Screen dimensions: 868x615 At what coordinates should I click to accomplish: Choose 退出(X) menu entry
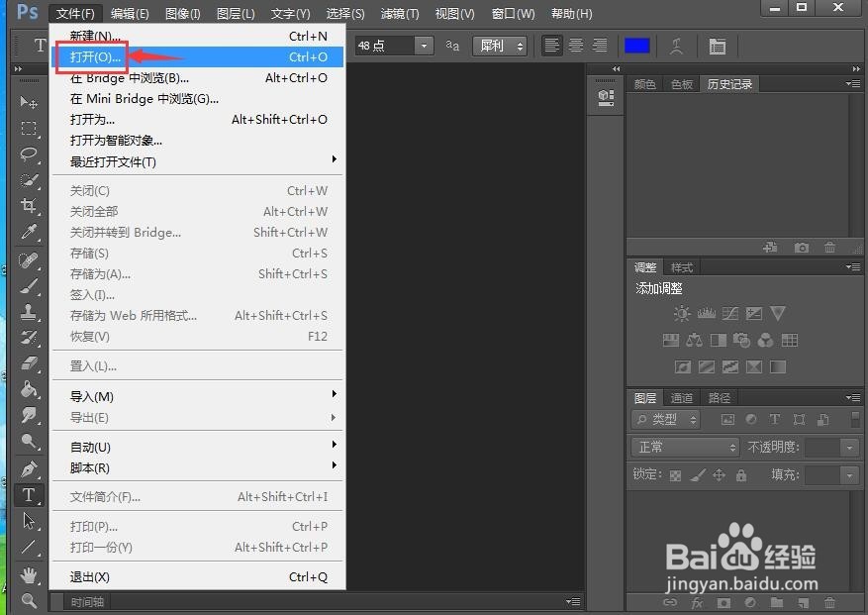click(197, 576)
